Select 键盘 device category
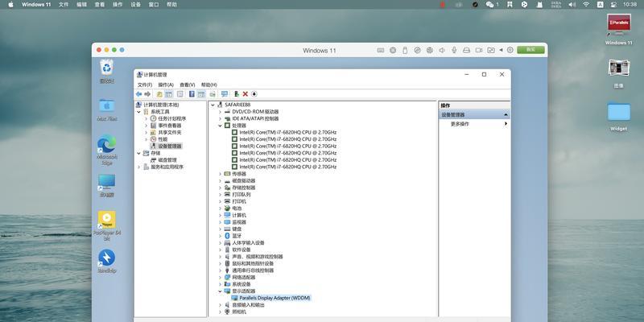 [x=237, y=229]
